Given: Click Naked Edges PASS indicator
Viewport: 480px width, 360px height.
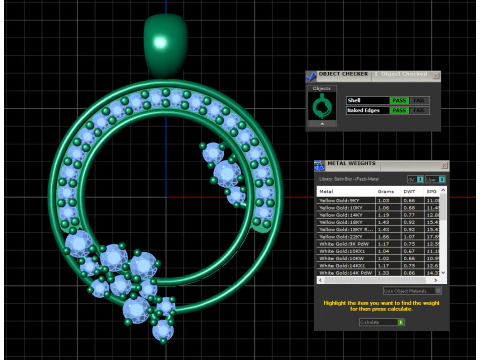Looking at the screenshot, I should 399,110.
